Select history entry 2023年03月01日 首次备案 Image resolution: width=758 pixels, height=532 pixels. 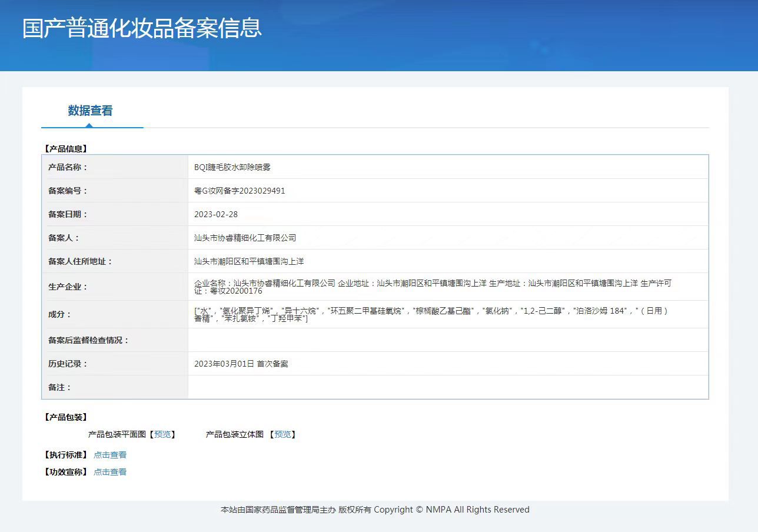click(x=241, y=364)
